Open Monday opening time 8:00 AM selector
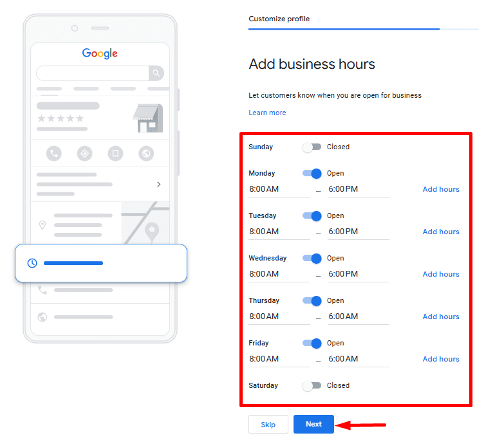 click(279, 189)
